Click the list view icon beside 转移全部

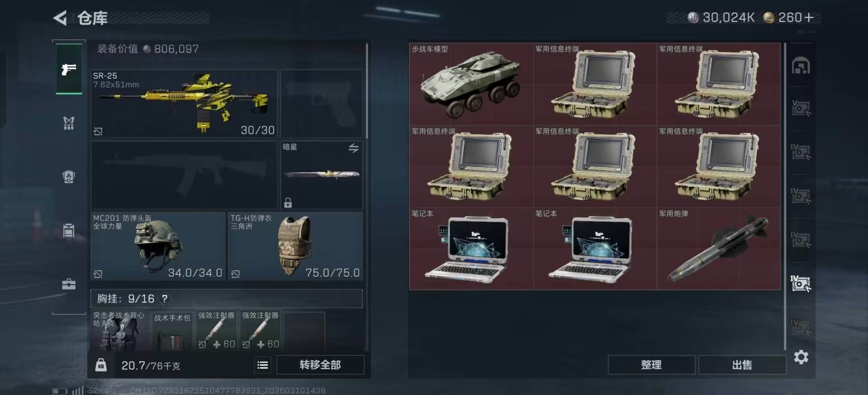click(263, 365)
